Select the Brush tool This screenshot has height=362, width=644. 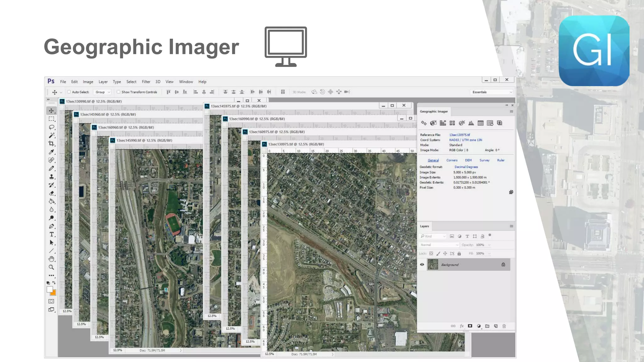pyautogui.click(x=52, y=168)
